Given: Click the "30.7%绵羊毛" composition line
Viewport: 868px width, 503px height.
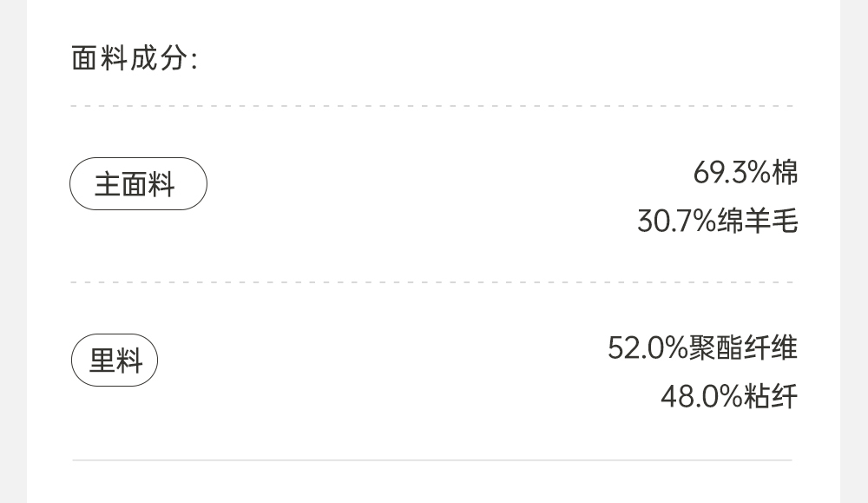Looking at the screenshot, I should coord(717,222).
